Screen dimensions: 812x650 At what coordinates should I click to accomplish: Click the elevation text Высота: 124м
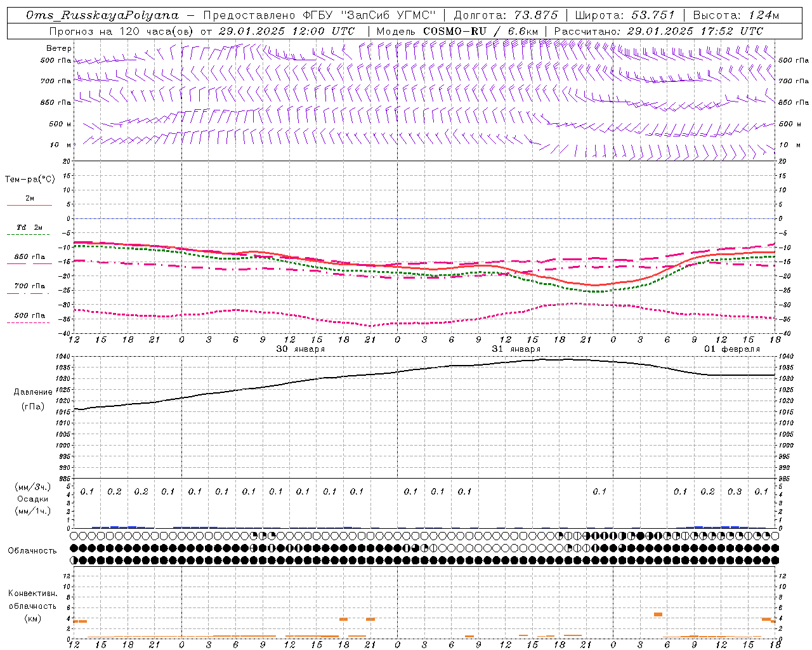(736, 15)
